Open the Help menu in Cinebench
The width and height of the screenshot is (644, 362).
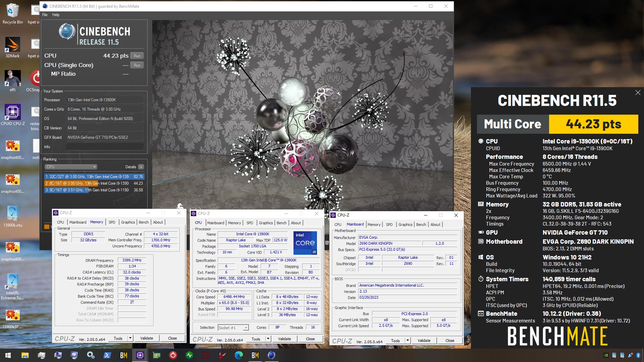coord(56,15)
